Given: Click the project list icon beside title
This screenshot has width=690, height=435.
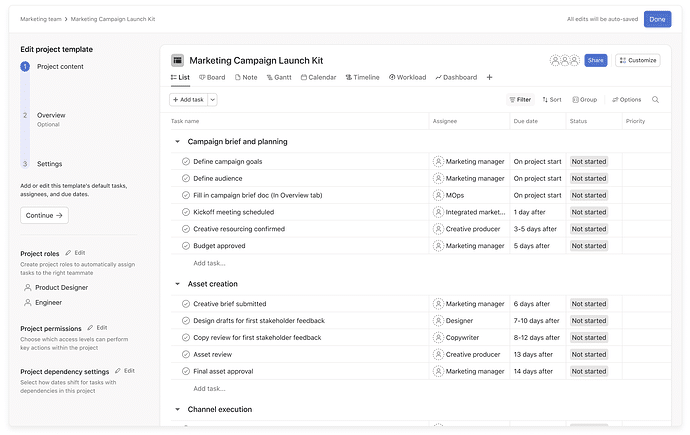Looking at the screenshot, I should coord(177,60).
